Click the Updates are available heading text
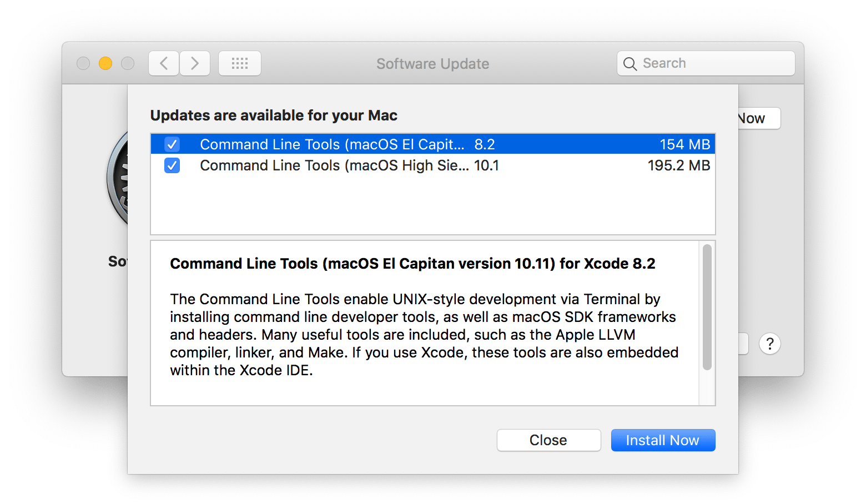The height and width of the screenshot is (504, 866). [x=273, y=115]
